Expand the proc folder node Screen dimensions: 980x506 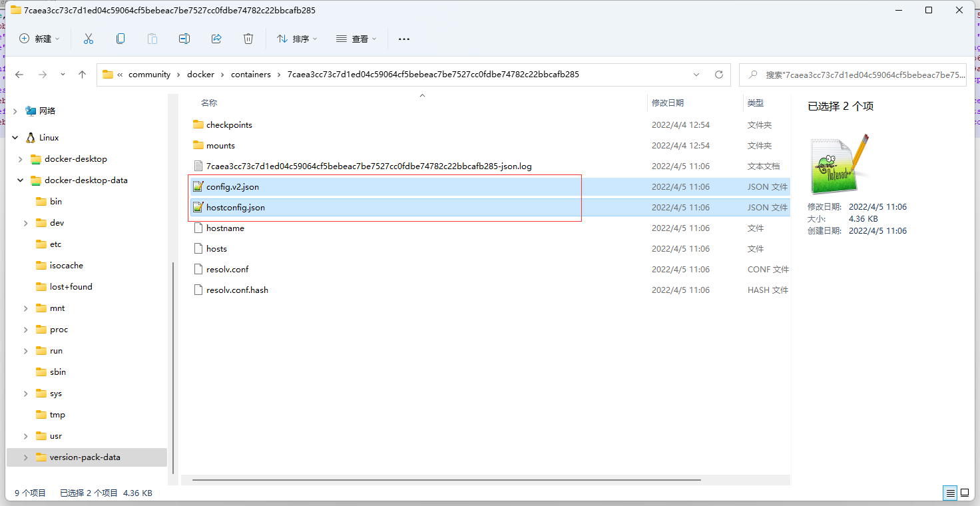tap(26, 330)
